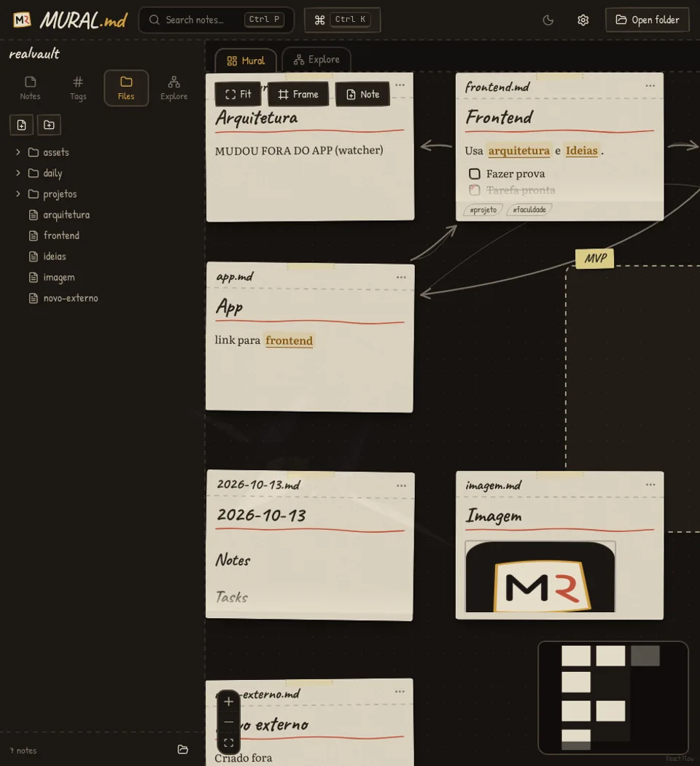The height and width of the screenshot is (766, 700).
Task: Add a Note with toolbar button
Action: [362, 94]
